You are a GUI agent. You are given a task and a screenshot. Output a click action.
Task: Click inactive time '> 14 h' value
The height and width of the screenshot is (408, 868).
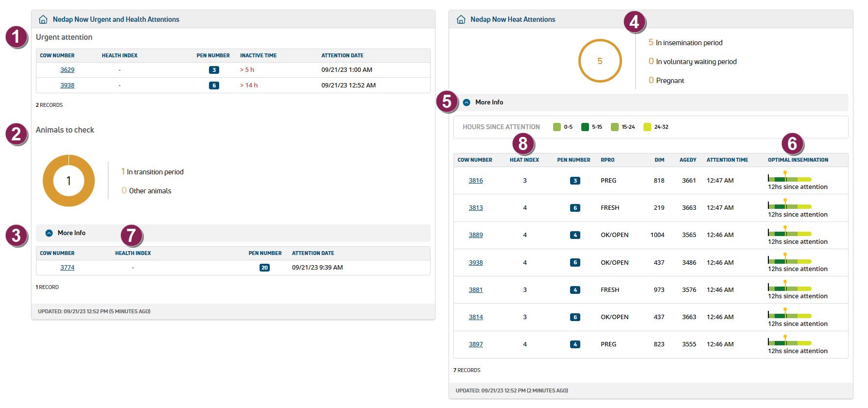(x=249, y=85)
